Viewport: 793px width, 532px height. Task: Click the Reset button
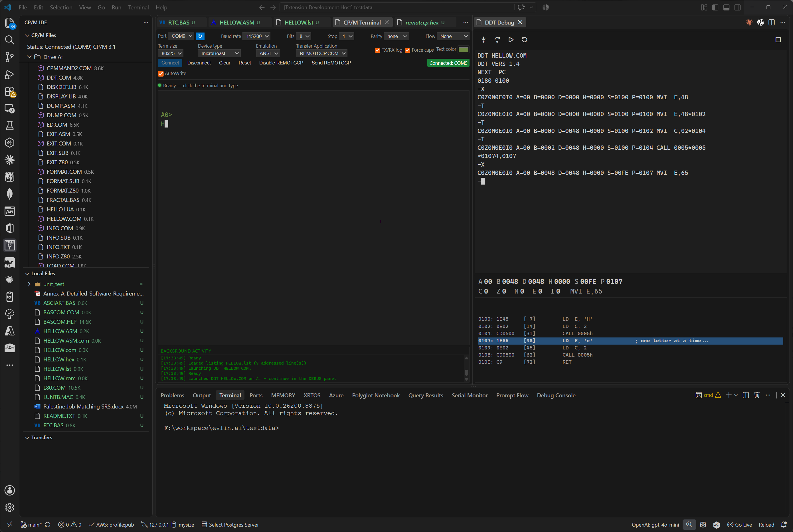click(x=244, y=63)
